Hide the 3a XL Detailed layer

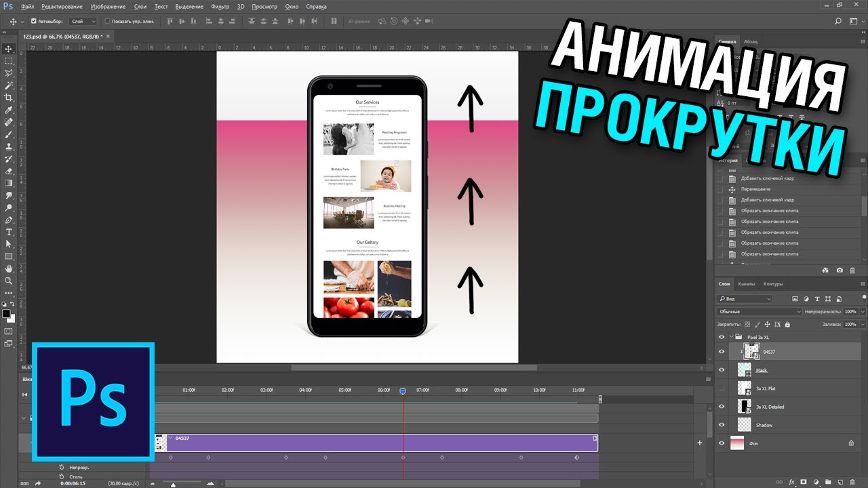[722, 407]
